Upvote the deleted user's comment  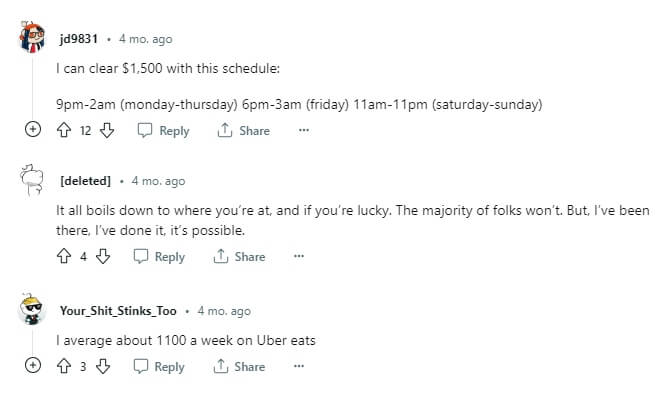[x=64, y=256]
